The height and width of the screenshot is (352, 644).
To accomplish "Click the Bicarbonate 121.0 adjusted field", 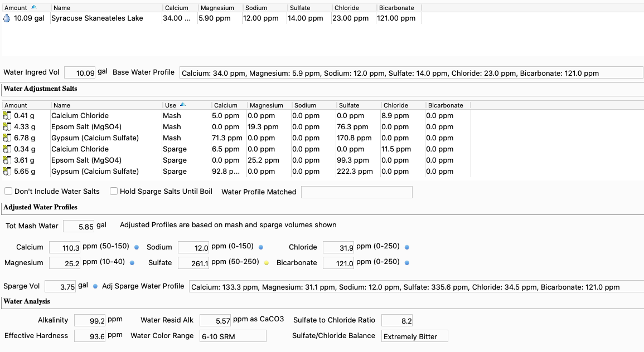I will (x=338, y=263).
